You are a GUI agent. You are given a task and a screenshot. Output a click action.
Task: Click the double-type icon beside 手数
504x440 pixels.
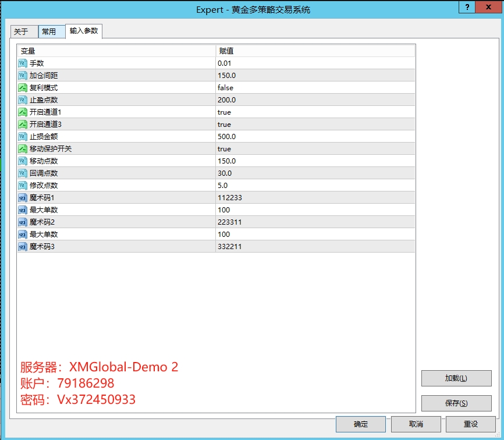(23, 63)
